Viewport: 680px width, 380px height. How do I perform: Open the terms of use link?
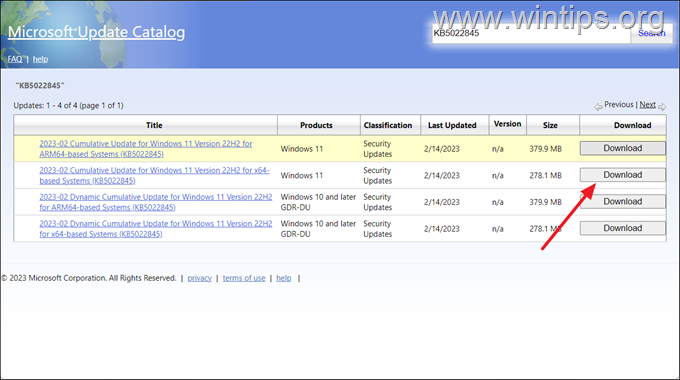click(244, 278)
